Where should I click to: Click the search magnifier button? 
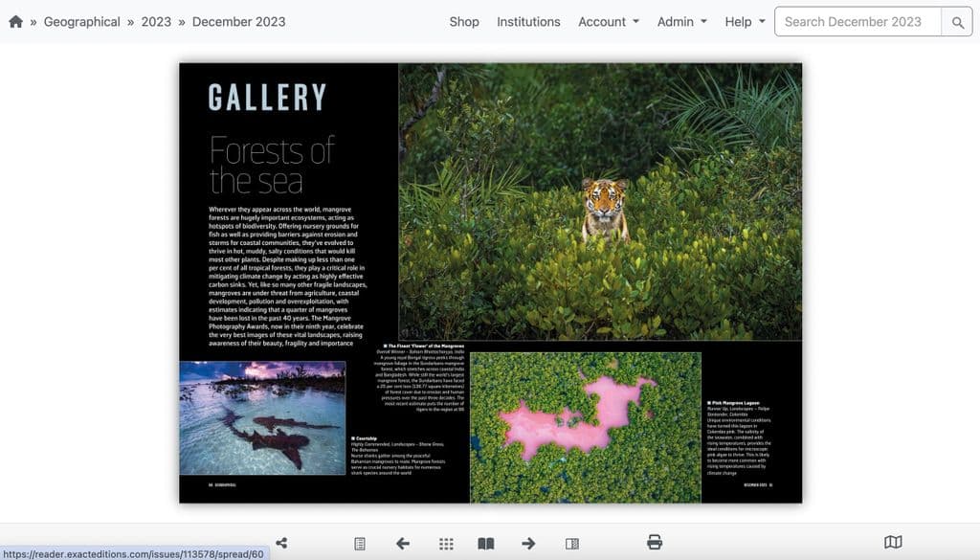[957, 22]
